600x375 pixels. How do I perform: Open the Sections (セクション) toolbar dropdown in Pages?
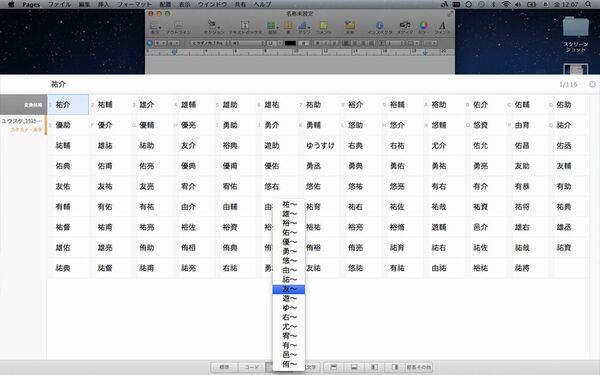tap(214, 27)
